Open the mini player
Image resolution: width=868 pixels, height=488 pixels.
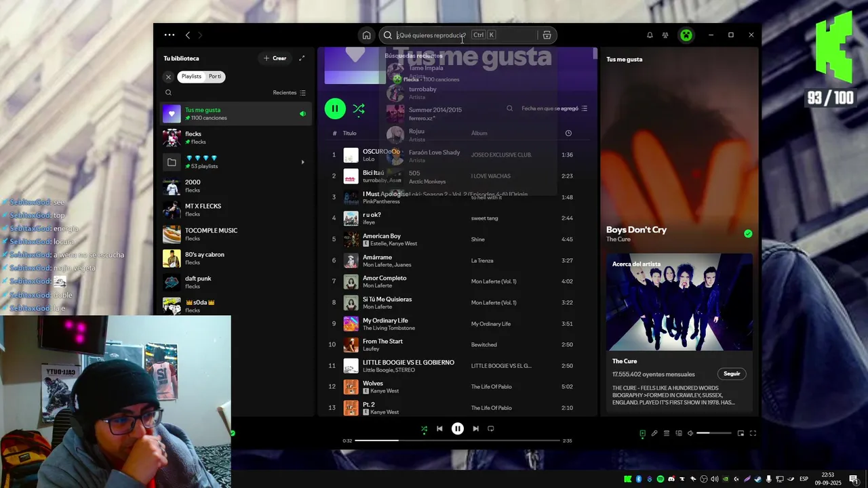coord(741,433)
